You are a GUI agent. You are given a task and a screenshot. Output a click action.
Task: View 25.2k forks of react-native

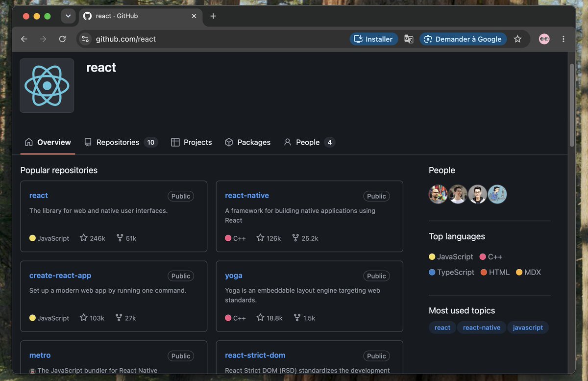[305, 238]
